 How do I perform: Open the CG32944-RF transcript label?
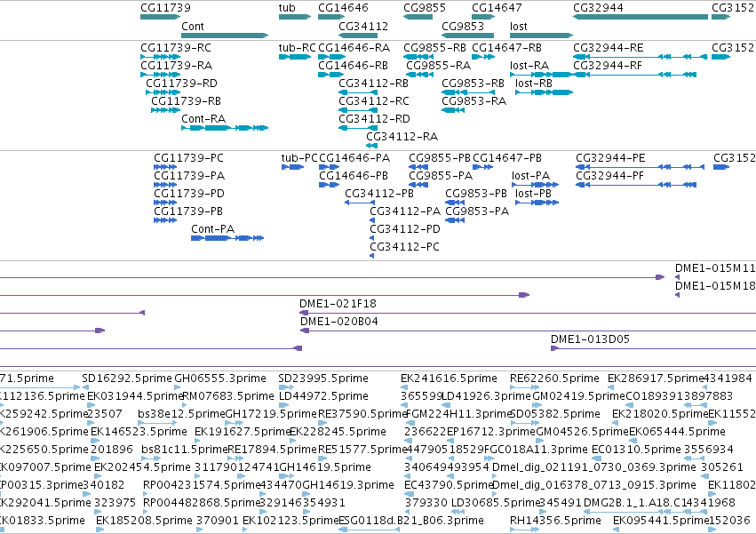tap(607, 66)
